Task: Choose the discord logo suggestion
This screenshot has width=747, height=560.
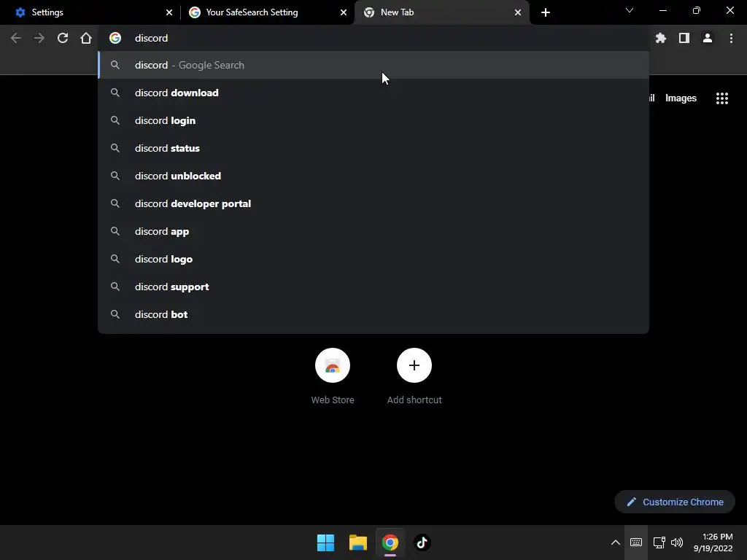Action: (x=373, y=259)
